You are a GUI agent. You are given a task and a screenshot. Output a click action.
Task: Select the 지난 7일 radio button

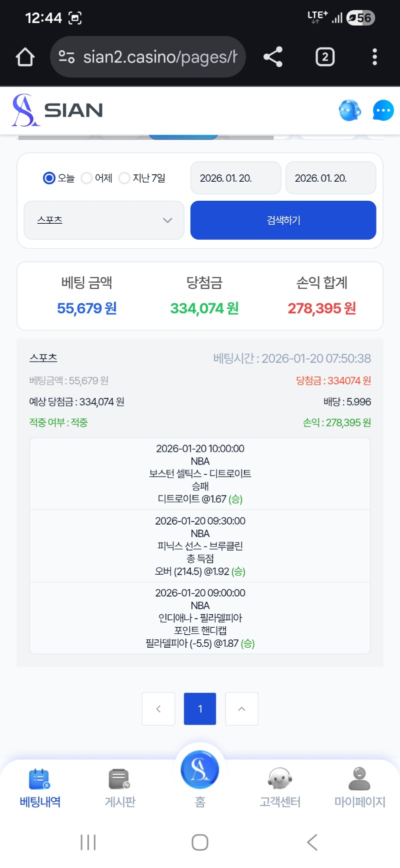[x=124, y=178]
